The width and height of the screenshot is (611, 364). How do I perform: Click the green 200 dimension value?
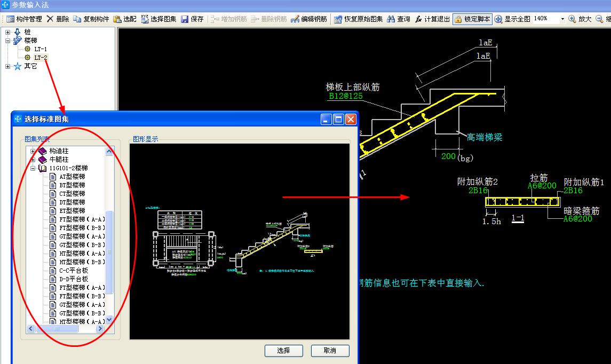448,156
